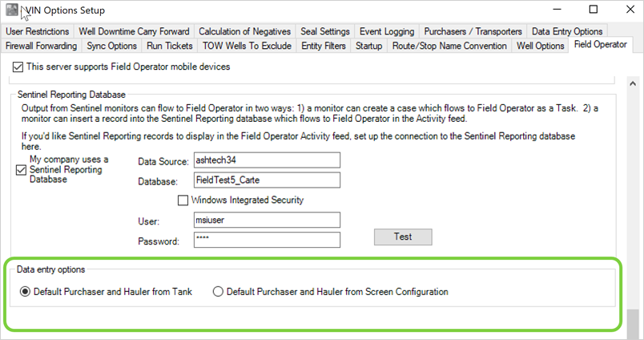Choose Default Purchaser from Screen Configuration
644x340 pixels.
218,292
